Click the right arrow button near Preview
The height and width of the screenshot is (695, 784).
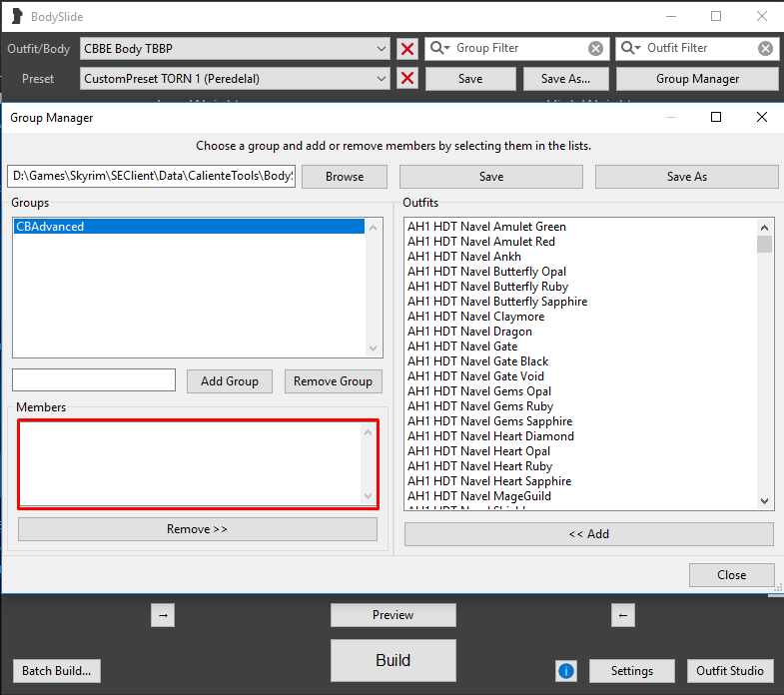165,615
